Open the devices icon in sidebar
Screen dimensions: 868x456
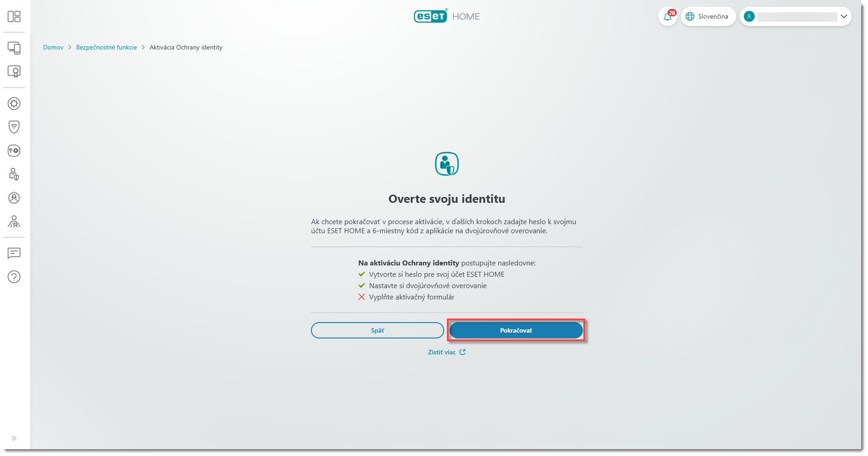pyautogui.click(x=14, y=48)
